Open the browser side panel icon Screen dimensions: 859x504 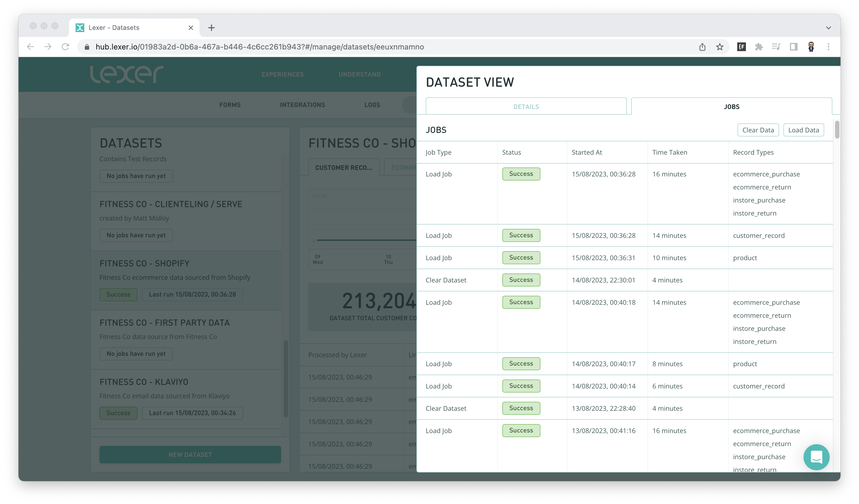[793, 47]
